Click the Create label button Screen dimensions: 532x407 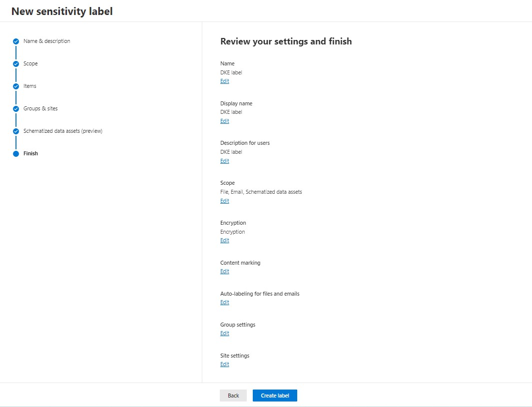tap(275, 396)
